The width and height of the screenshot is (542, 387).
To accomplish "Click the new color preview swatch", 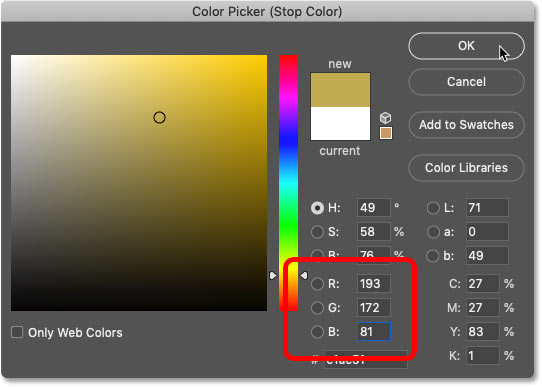I will coord(340,90).
